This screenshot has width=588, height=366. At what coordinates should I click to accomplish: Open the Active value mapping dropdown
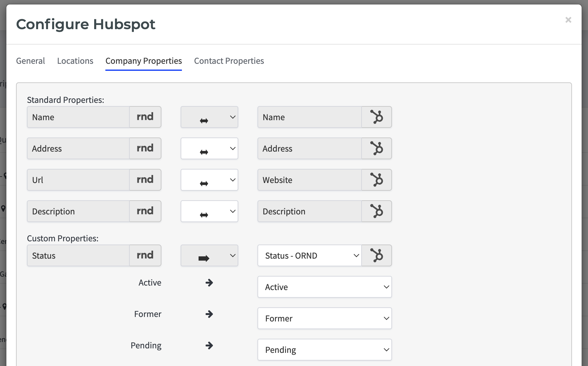click(325, 287)
